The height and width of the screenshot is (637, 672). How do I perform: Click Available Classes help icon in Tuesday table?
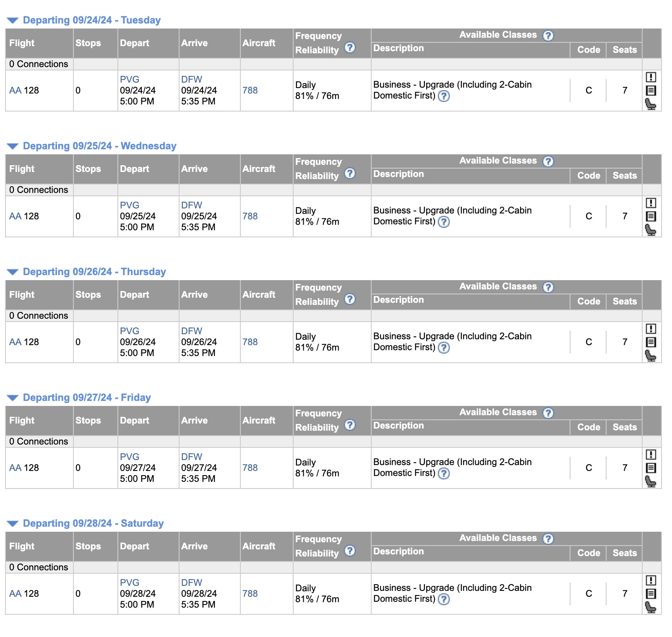548,36
